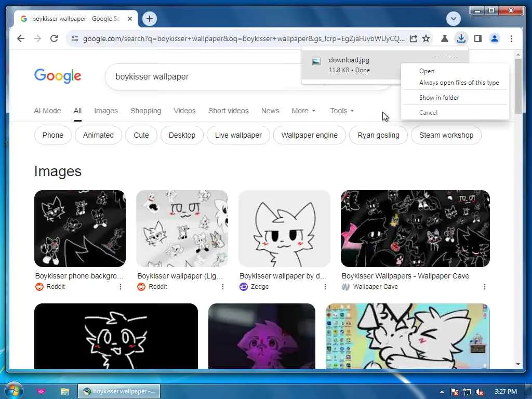Click the share page icon in address bar
The width and height of the screenshot is (532, 399).
pyautogui.click(x=413, y=38)
